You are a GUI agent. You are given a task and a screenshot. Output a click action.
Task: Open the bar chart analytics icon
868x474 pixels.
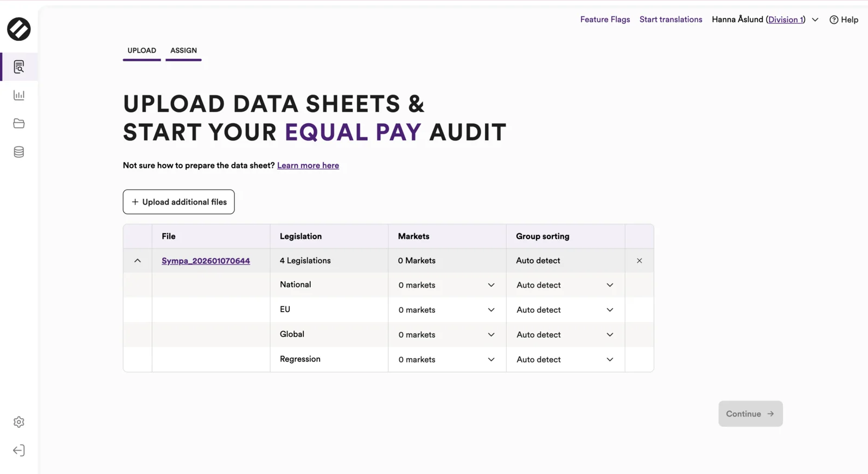(19, 95)
